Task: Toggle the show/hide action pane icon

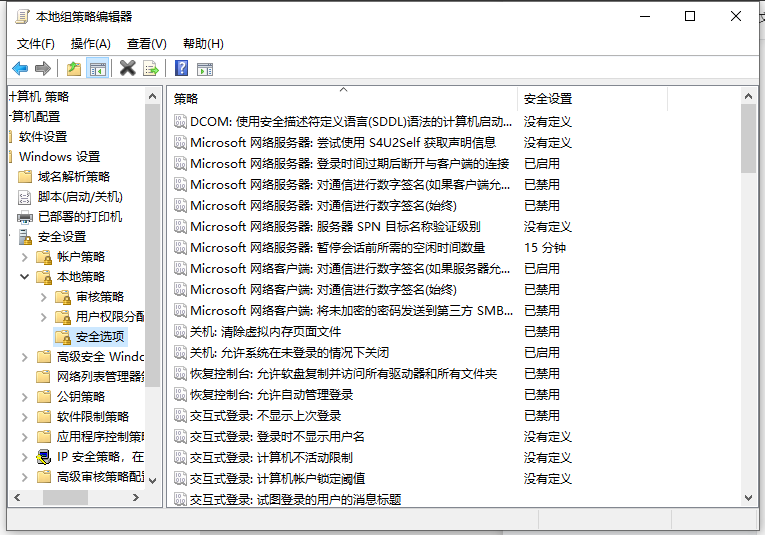Action: pyautogui.click(x=205, y=68)
